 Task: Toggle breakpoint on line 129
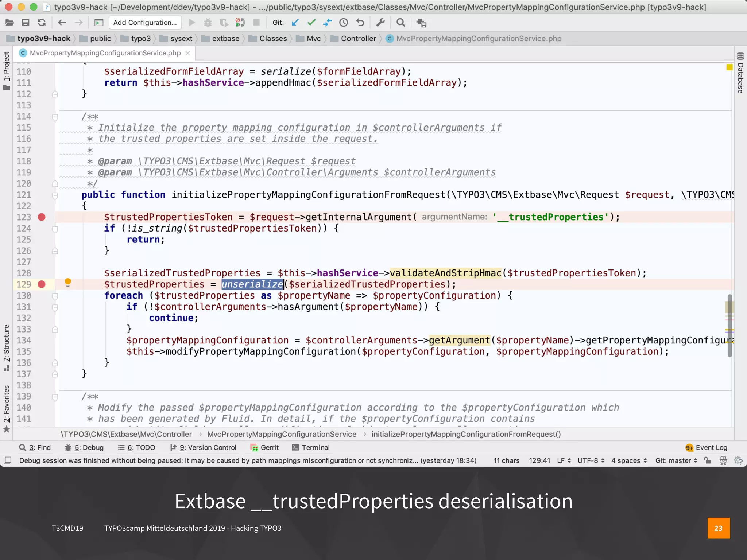(x=42, y=284)
